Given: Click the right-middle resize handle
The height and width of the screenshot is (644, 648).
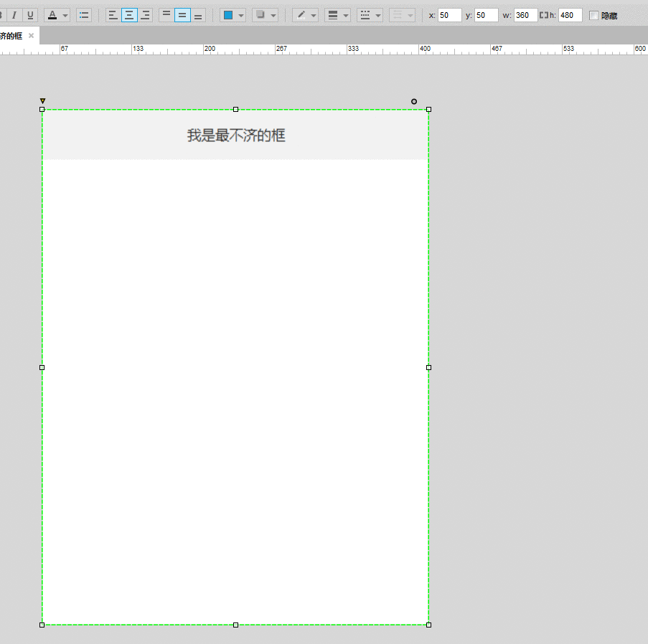Looking at the screenshot, I should 428,367.
